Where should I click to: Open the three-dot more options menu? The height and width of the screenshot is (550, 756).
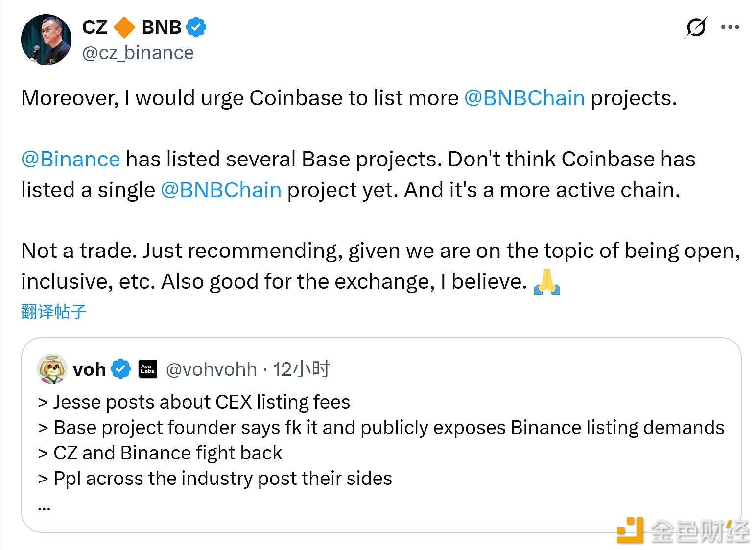730,27
